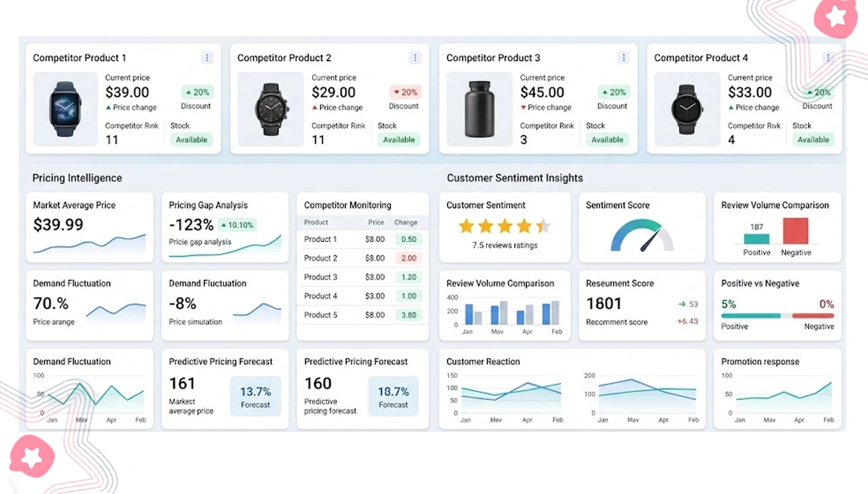
Task: Open the Competitor Product 2 options menu
Action: pyautogui.click(x=415, y=58)
